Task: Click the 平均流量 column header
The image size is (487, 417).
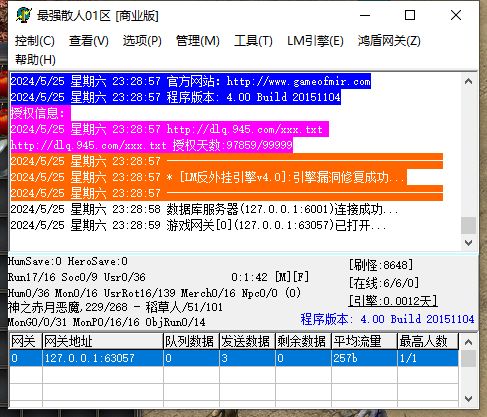Action: [x=364, y=341]
